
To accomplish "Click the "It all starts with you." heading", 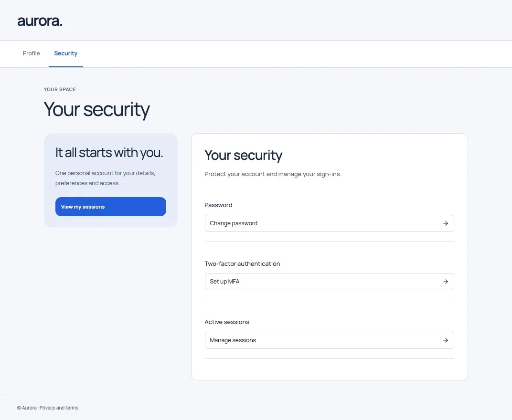I will click(109, 152).
